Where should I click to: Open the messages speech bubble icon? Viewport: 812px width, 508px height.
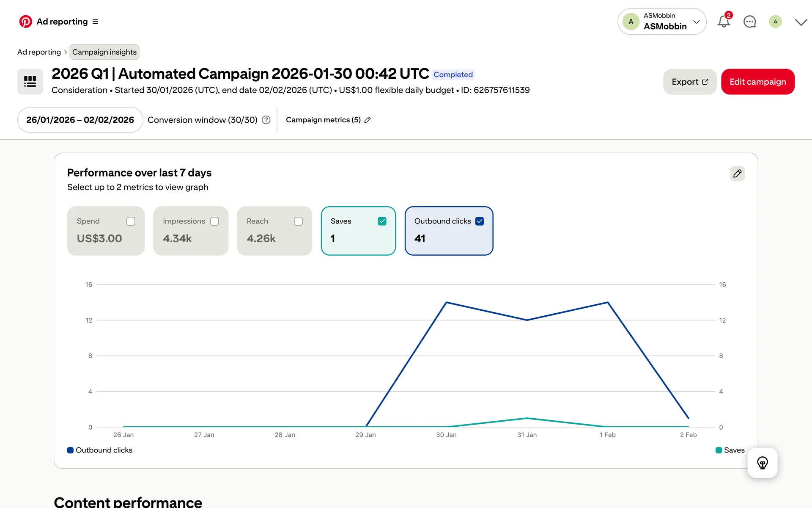749,22
